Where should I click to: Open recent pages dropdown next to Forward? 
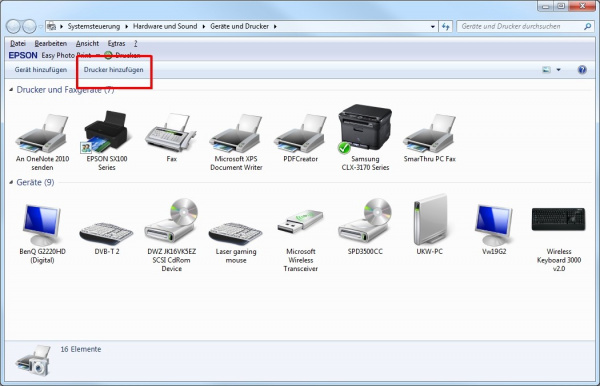[x=40, y=27]
